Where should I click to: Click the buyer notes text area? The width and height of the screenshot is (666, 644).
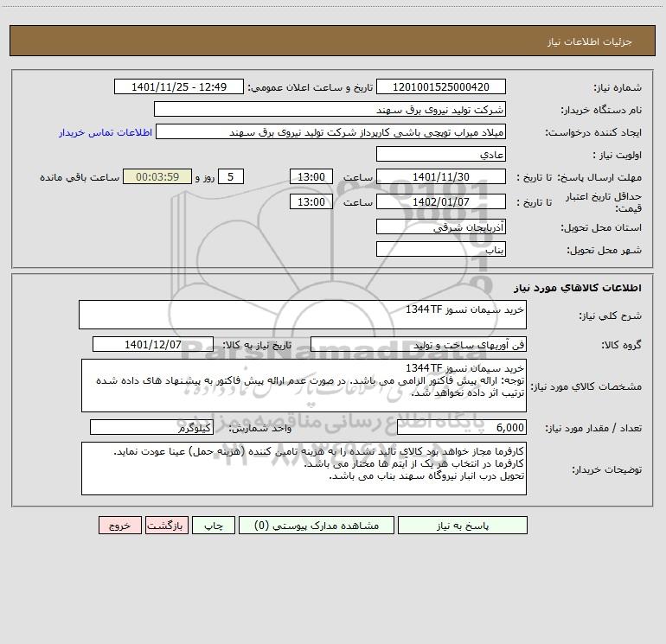(304, 469)
